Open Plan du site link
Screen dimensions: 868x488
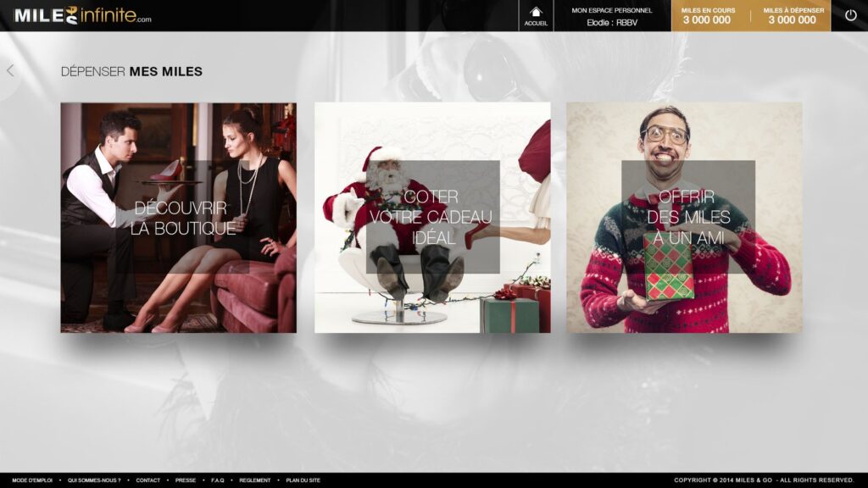click(303, 480)
